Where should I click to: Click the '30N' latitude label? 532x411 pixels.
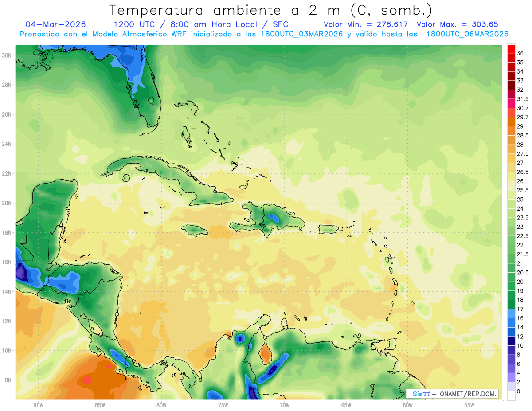7,55
